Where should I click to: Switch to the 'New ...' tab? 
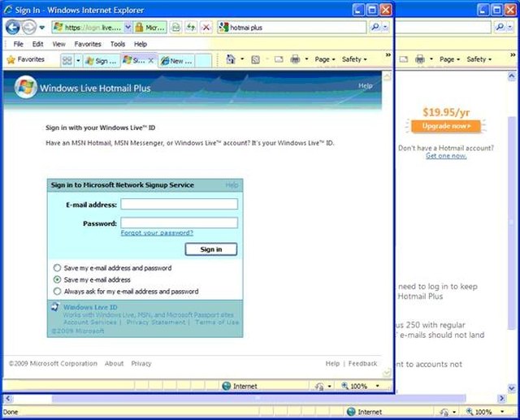pos(176,61)
